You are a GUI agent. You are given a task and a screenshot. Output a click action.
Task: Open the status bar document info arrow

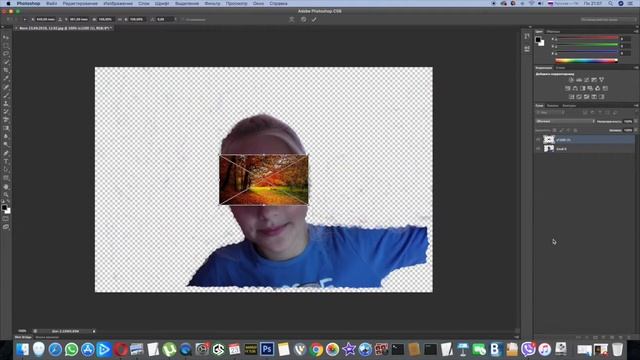point(94,331)
